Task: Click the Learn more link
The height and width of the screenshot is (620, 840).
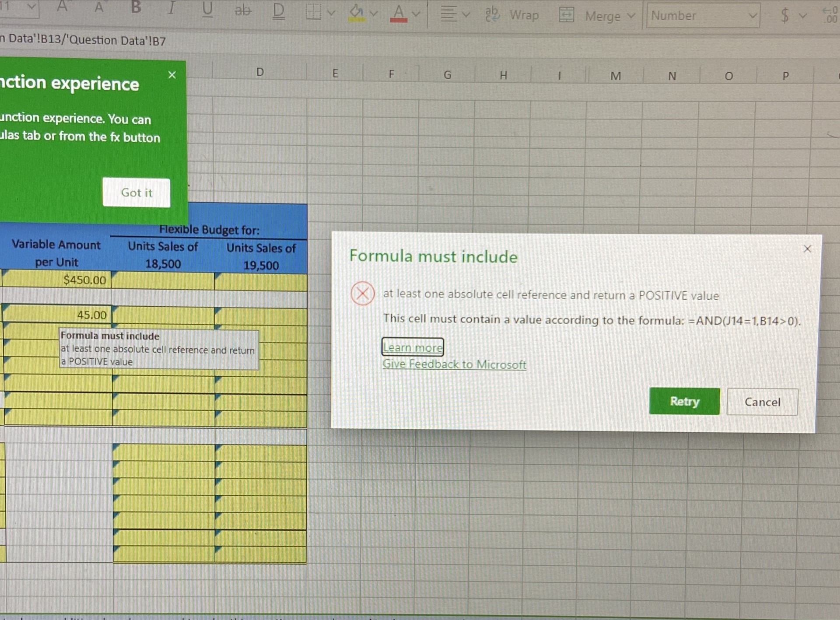Action: (x=413, y=346)
